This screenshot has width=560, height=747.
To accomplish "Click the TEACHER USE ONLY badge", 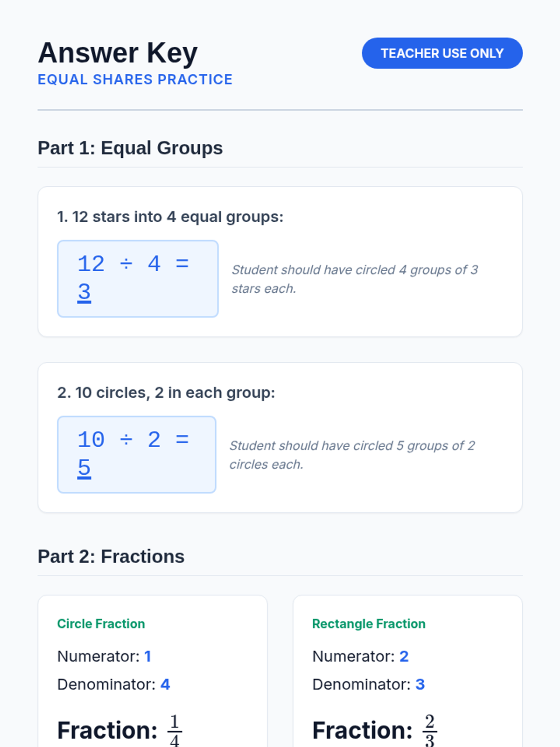I will click(442, 53).
